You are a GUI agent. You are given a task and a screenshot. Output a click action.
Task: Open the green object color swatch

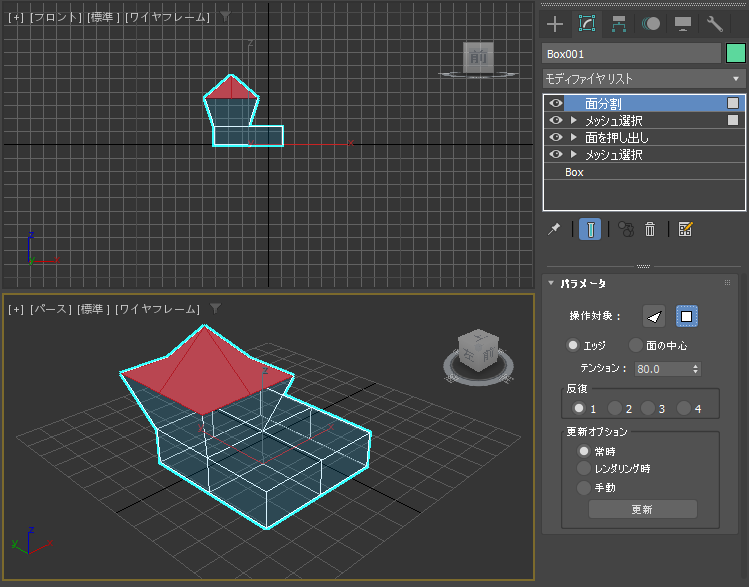[736, 53]
